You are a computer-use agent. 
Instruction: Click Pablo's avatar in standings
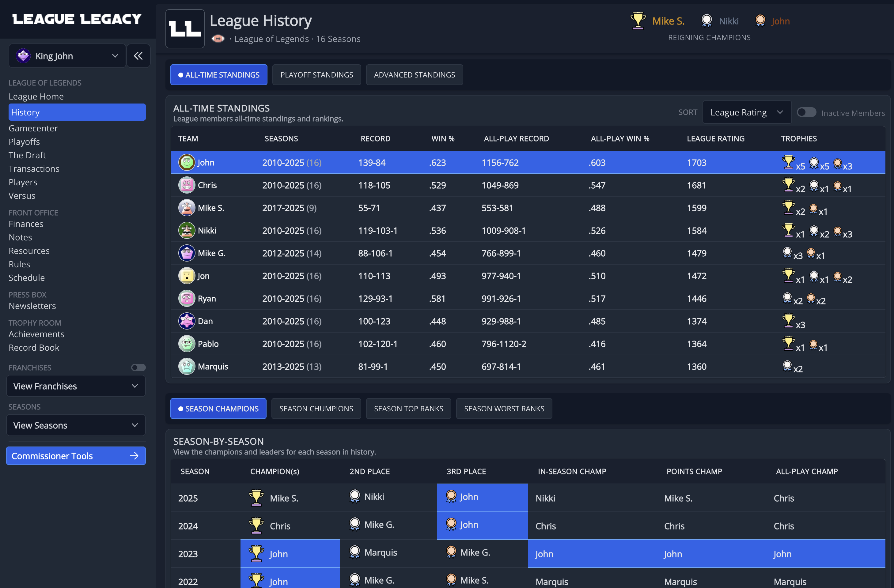[187, 344]
